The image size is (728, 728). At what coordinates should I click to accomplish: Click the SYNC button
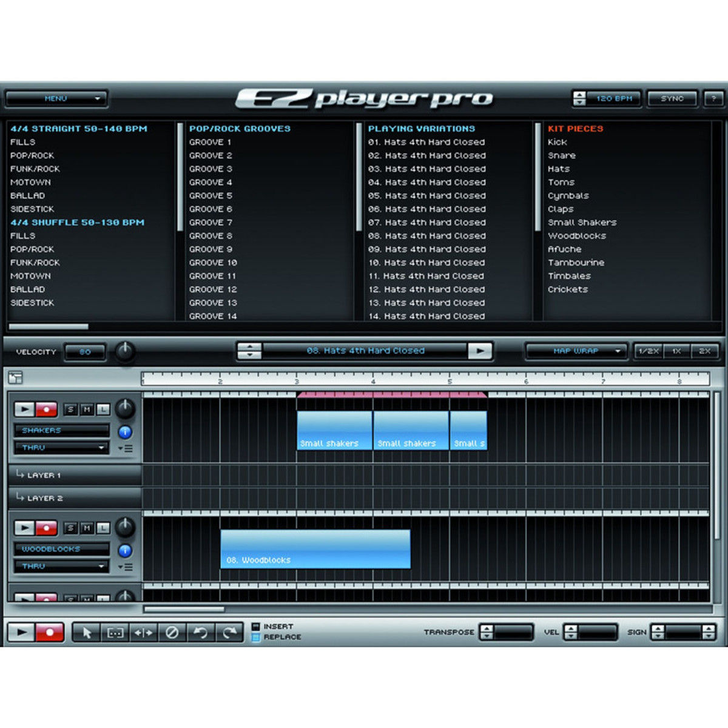tap(672, 98)
